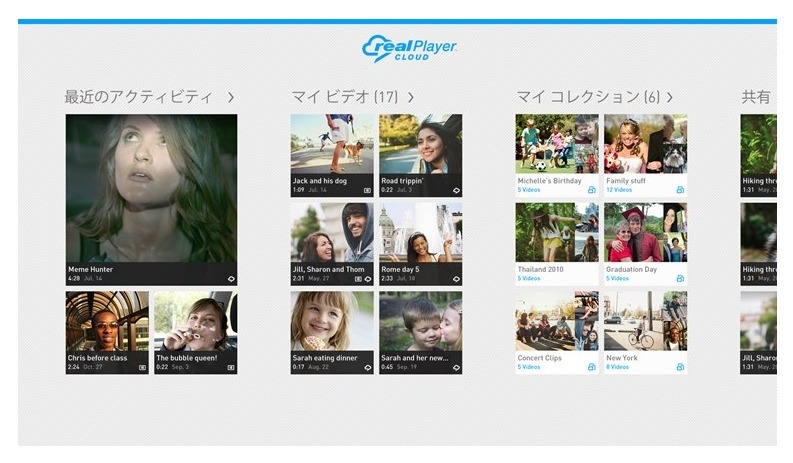The image size is (793, 463).
Task: Open Jill, Sharon and Thom video thumbnail
Action: tap(332, 233)
